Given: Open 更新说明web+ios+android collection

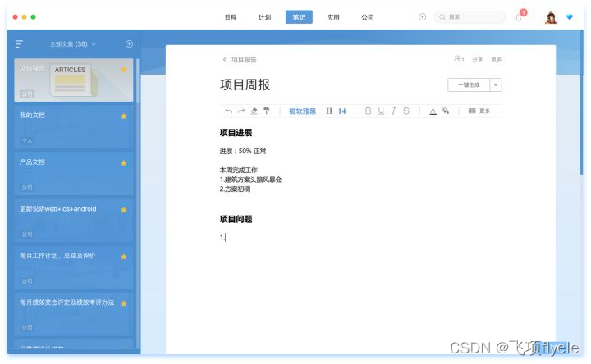Looking at the screenshot, I should tap(74, 221).
